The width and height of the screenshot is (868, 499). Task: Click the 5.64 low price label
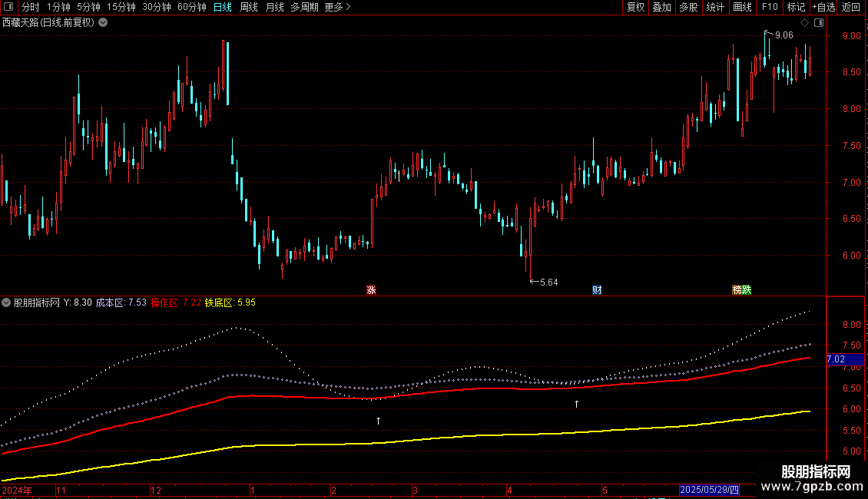click(x=549, y=283)
